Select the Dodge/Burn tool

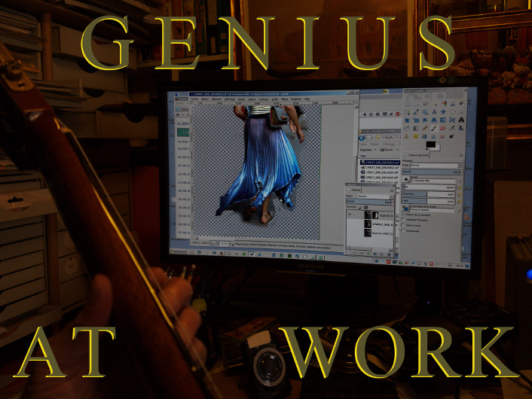[x=451, y=136]
